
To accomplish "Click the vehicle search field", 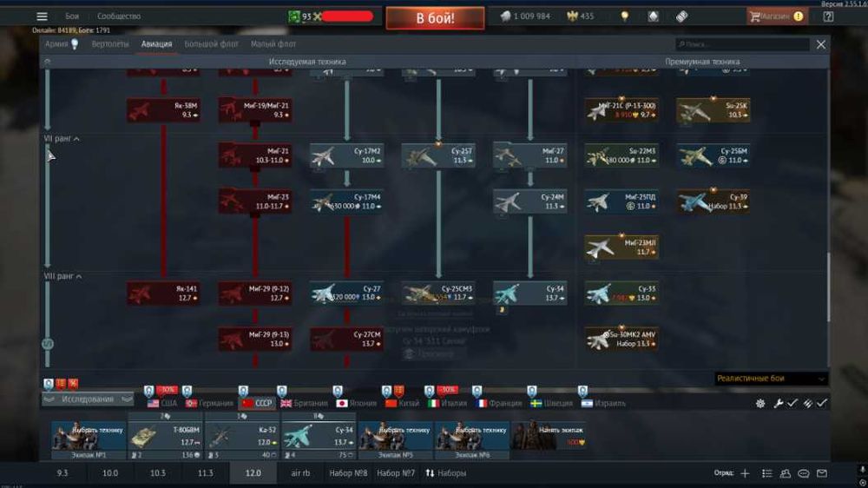I will tap(742, 44).
